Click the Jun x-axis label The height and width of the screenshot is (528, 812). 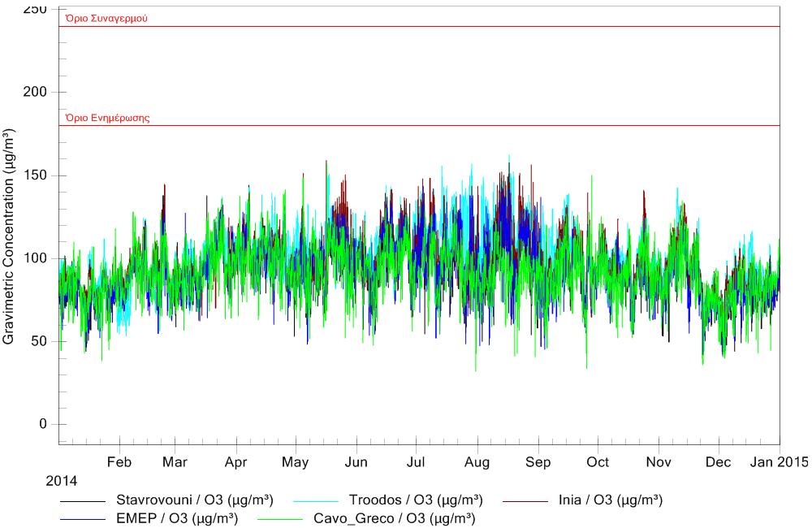(x=356, y=462)
